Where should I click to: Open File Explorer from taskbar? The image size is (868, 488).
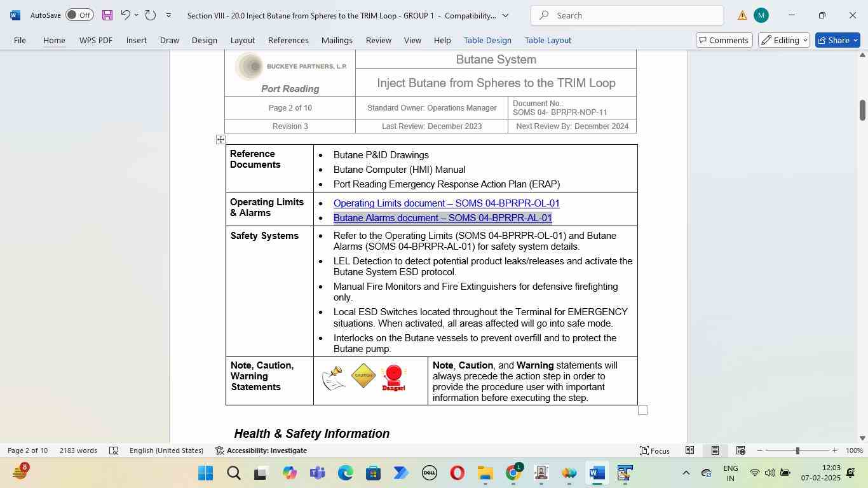click(x=485, y=473)
